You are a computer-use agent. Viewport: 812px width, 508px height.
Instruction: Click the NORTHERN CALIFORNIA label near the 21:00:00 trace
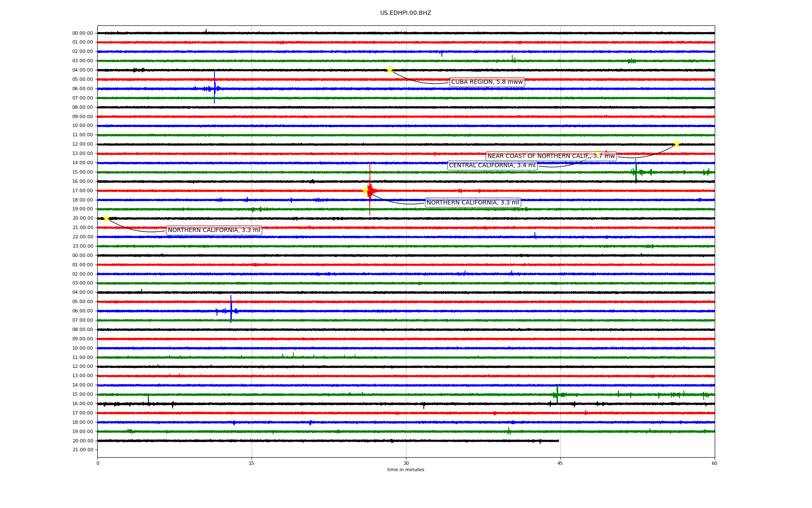(x=214, y=230)
